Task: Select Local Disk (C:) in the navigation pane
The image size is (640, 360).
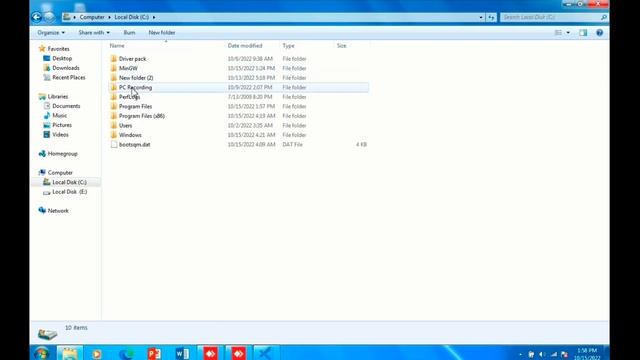Action: point(69,182)
